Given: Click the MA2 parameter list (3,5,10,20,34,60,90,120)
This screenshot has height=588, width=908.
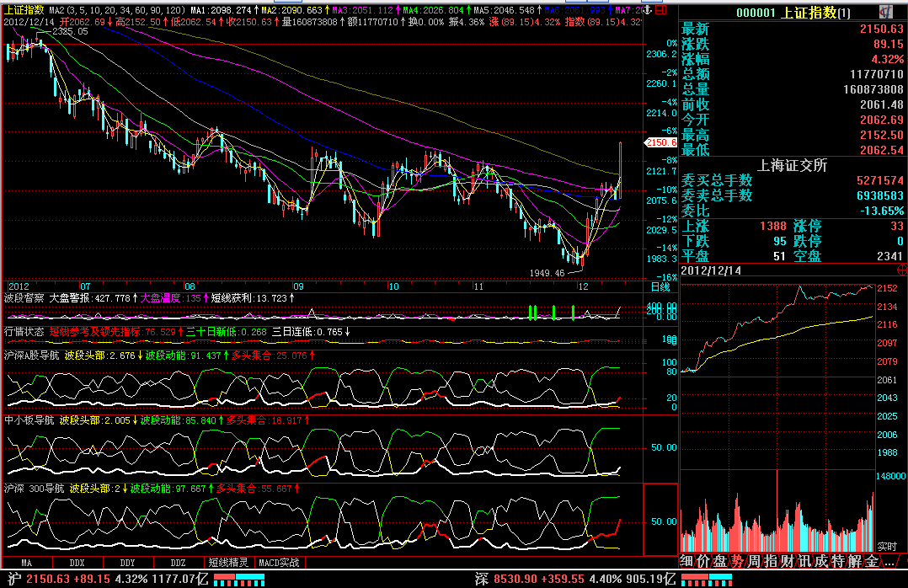Looking at the screenshot, I should pos(117,10).
